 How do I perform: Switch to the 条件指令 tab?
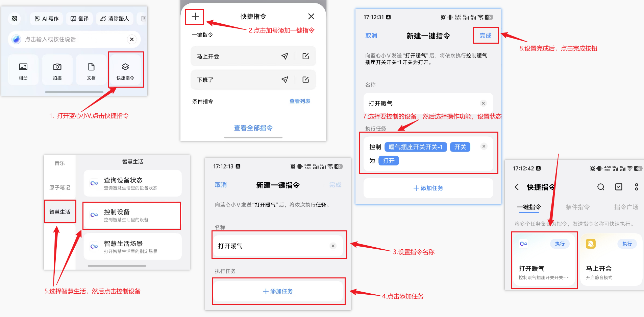[577, 207]
